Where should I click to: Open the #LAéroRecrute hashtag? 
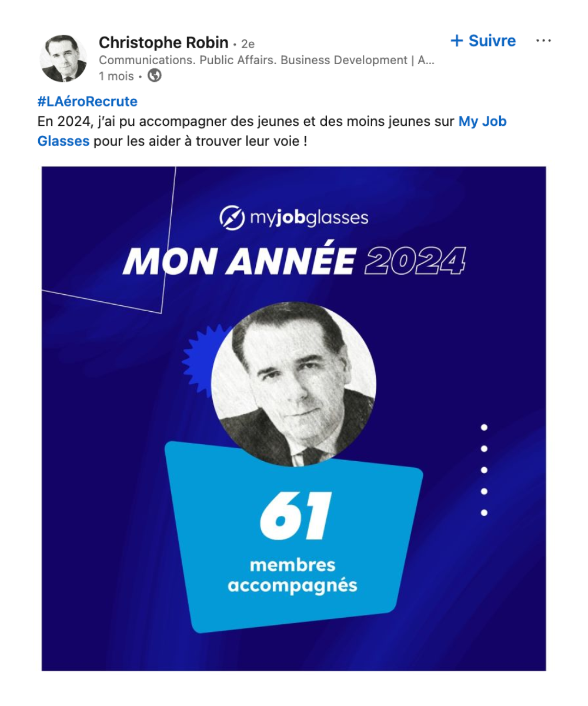click(x=88, y=101)
